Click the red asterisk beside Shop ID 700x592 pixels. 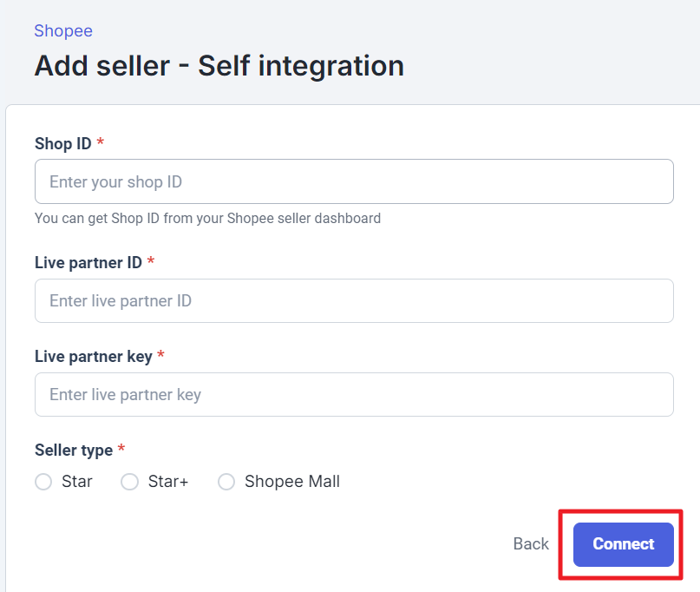pyautogui.click(x=101, y=142)
